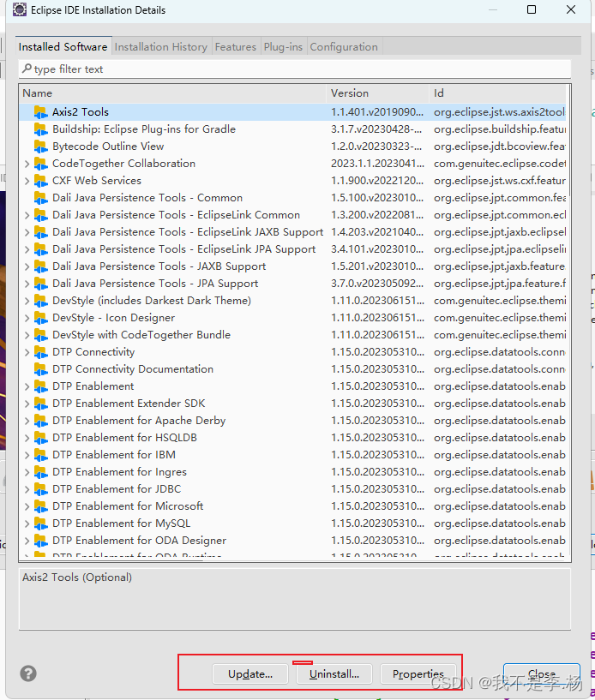Expand the DTP Enablement tree node
The width and height of the screenshot is (595, 700).
point(27,386)
